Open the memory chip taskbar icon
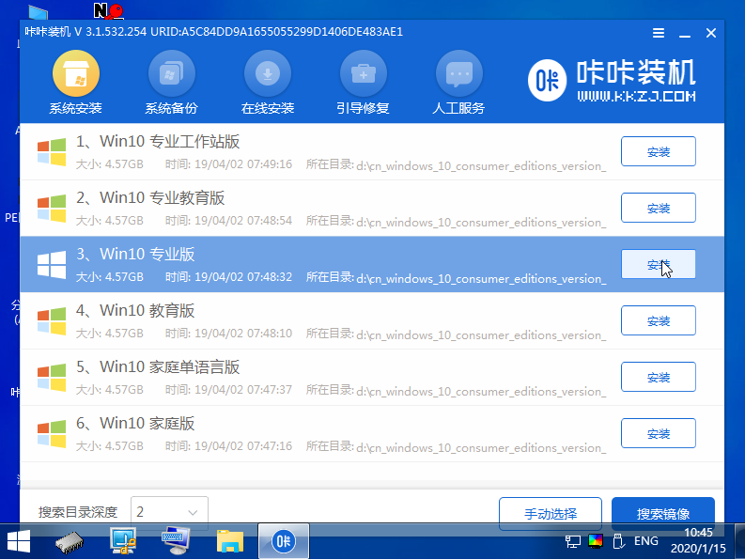 click(70, 542)
